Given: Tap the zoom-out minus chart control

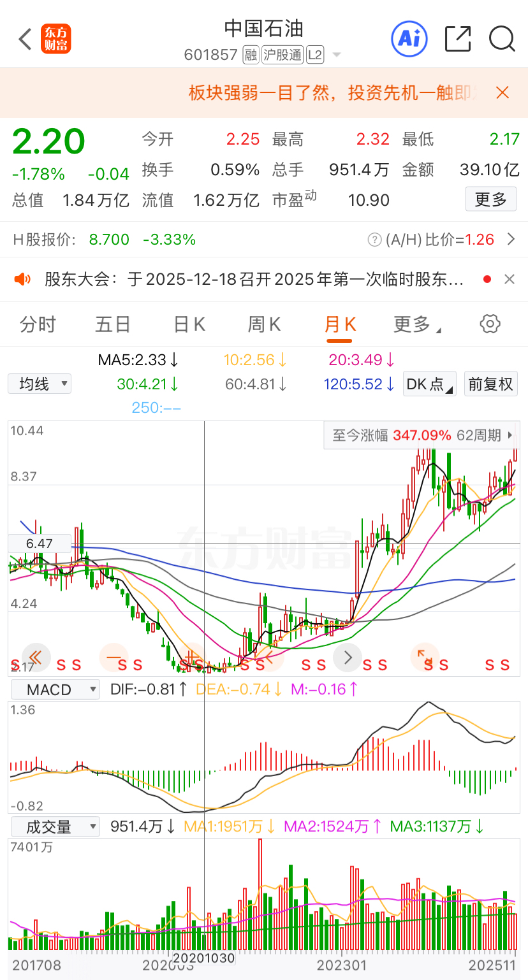Looking at the screenshot, I should click(114, 657).
